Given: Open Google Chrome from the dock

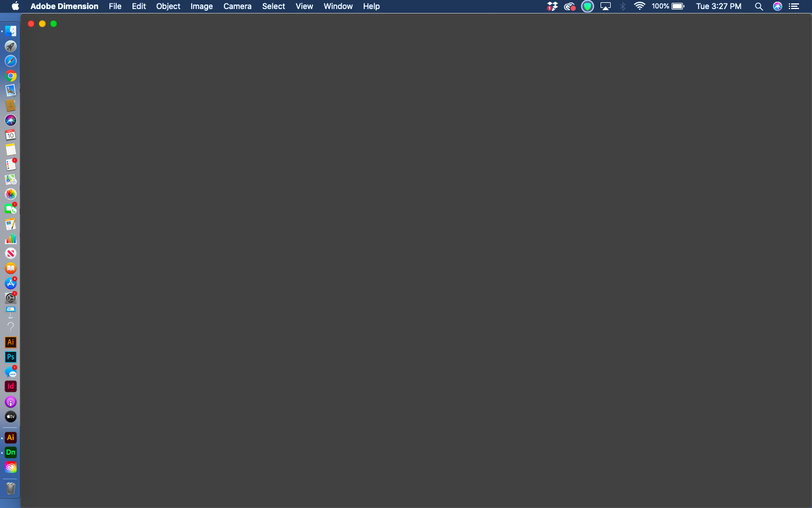Looking at the screenshot, I should pyautogui.click(x=10, y=76).
